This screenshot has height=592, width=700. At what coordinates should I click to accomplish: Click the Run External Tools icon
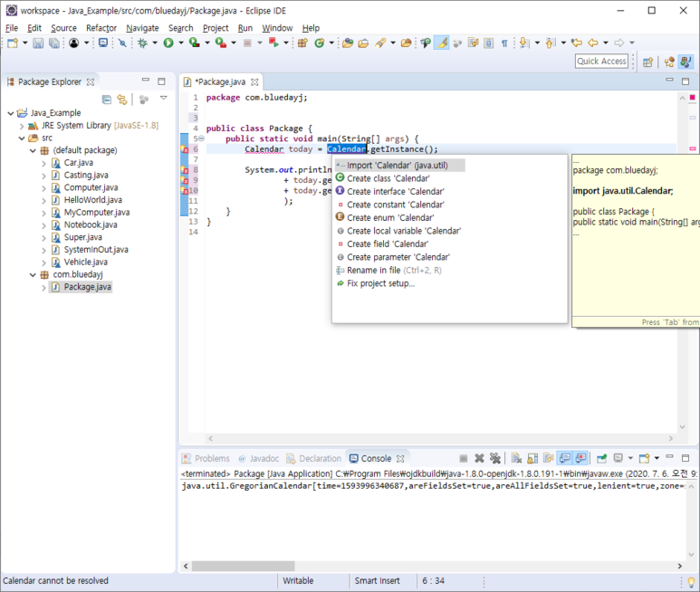tap(221, 43)
